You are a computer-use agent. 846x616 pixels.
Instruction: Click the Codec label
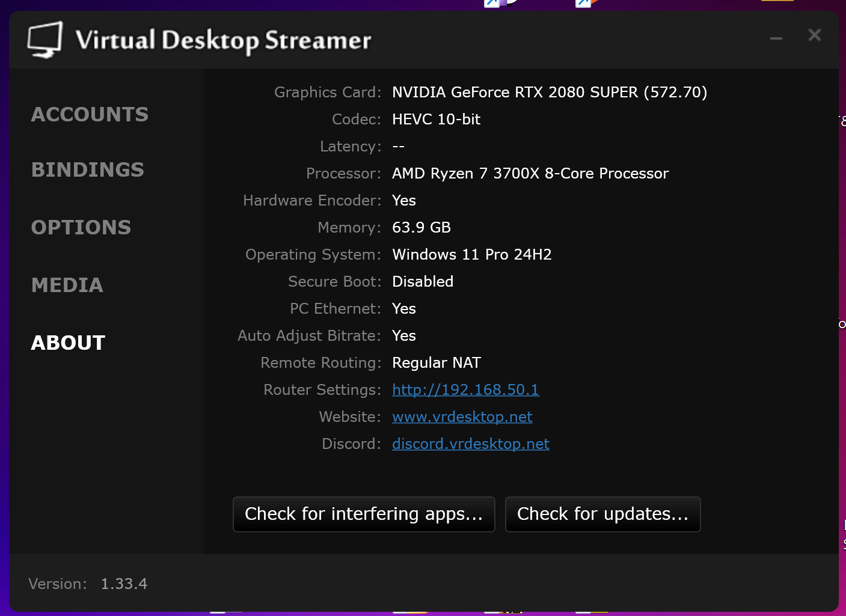click(x=357, y=119)
